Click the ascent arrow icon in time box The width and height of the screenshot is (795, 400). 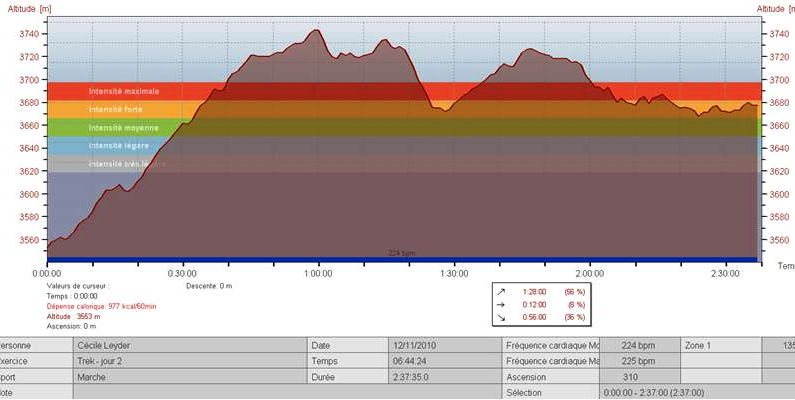(x=501, y=291)
